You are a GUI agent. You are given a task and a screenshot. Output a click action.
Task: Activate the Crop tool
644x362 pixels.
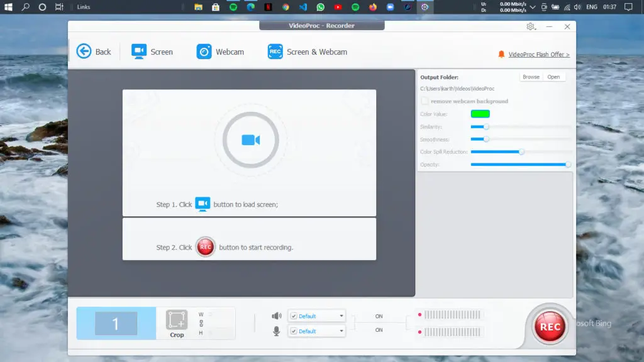[177, 324]
